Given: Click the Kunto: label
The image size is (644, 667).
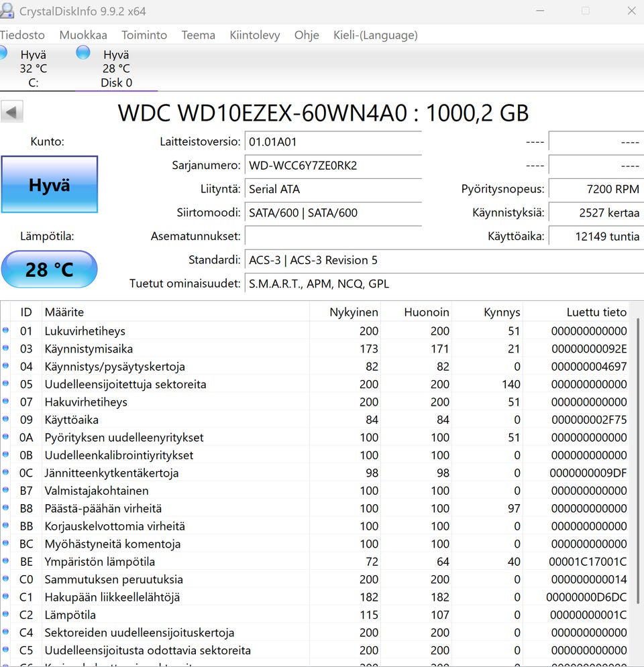Looking at the screenshot, I should [47, 141].
